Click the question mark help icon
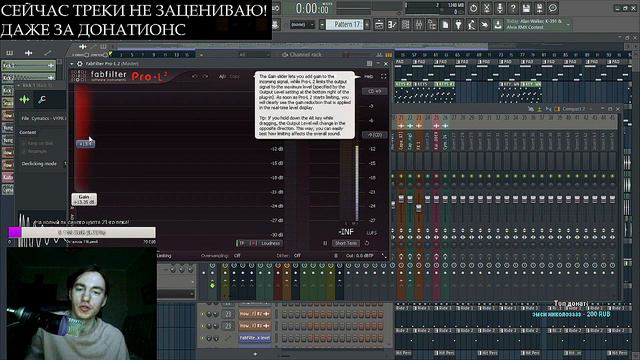The height and width of the screenshot is (360, 640). coord(513,8)
